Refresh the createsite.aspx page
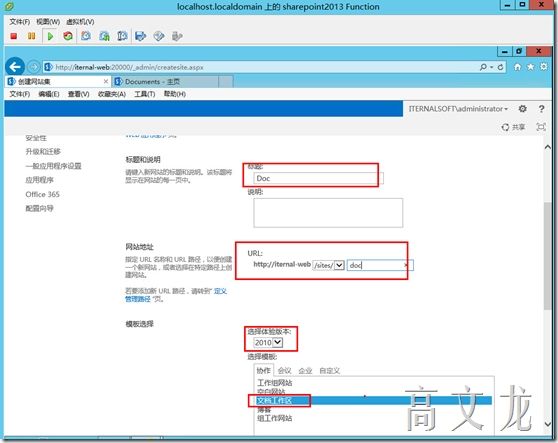This screenshot has width=558, height=443. (x=501, y=67)
